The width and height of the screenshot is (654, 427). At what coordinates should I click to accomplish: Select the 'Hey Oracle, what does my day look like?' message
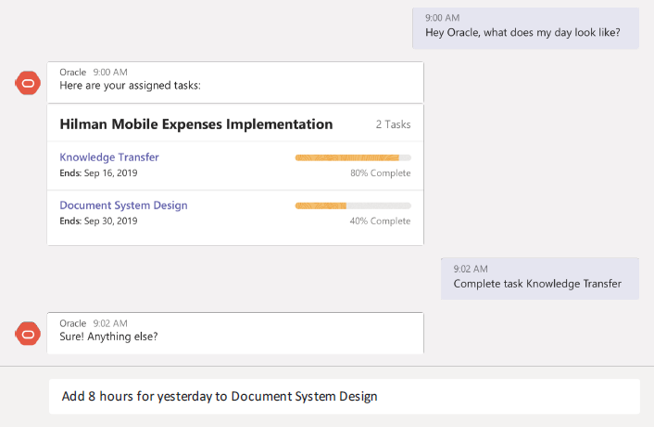526,28
